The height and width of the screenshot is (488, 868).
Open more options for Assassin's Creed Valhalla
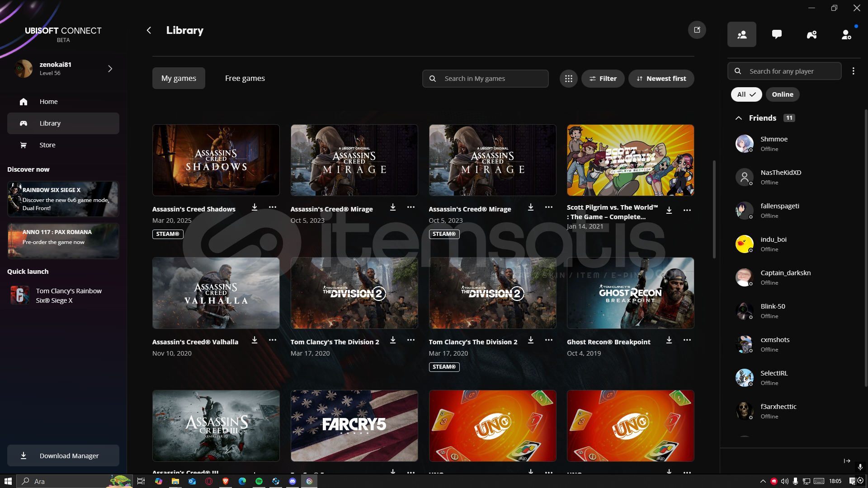[272, 340]
